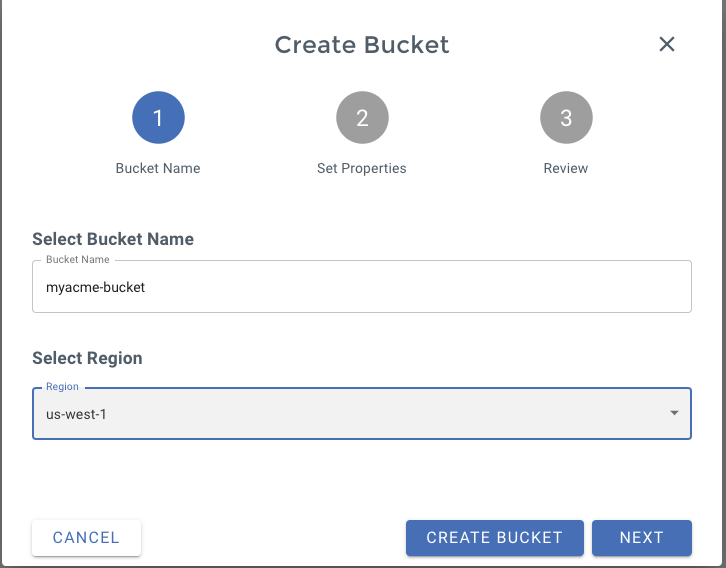Click the CREATE BUCKET button
726x568 pixels.
(494, 537)
